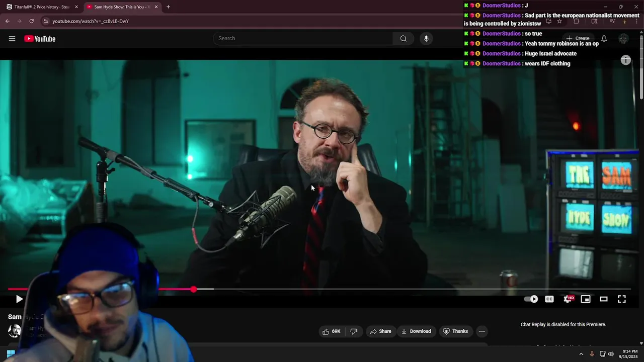Go to YouTube home via logo

[x=40, y=39]
